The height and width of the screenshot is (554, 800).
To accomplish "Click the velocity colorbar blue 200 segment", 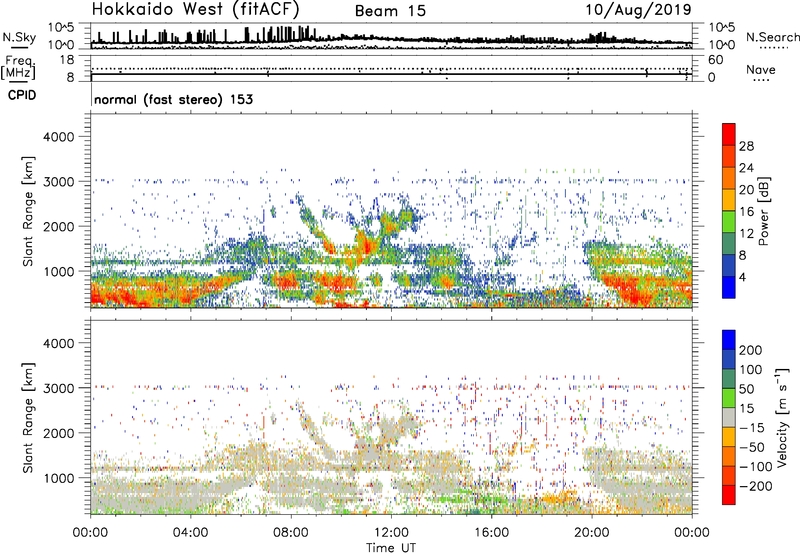I will [729, 340].
